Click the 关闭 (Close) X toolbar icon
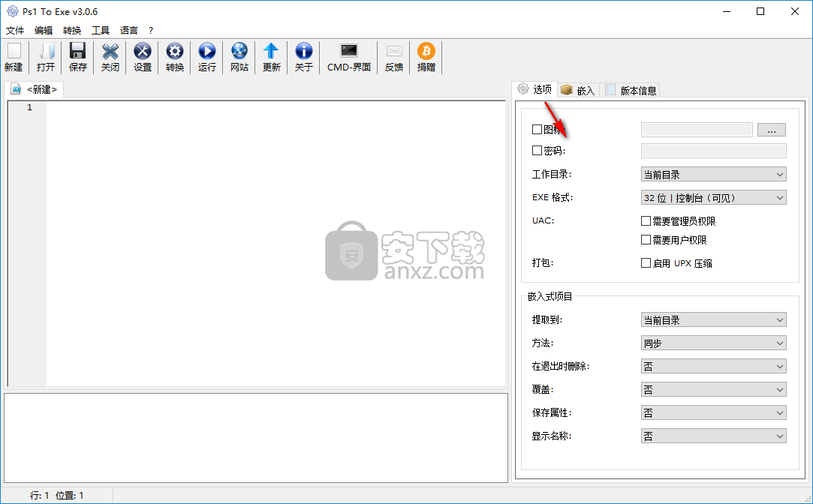The height and width of the screenshot is (504, 813). (x=110, y=51)
